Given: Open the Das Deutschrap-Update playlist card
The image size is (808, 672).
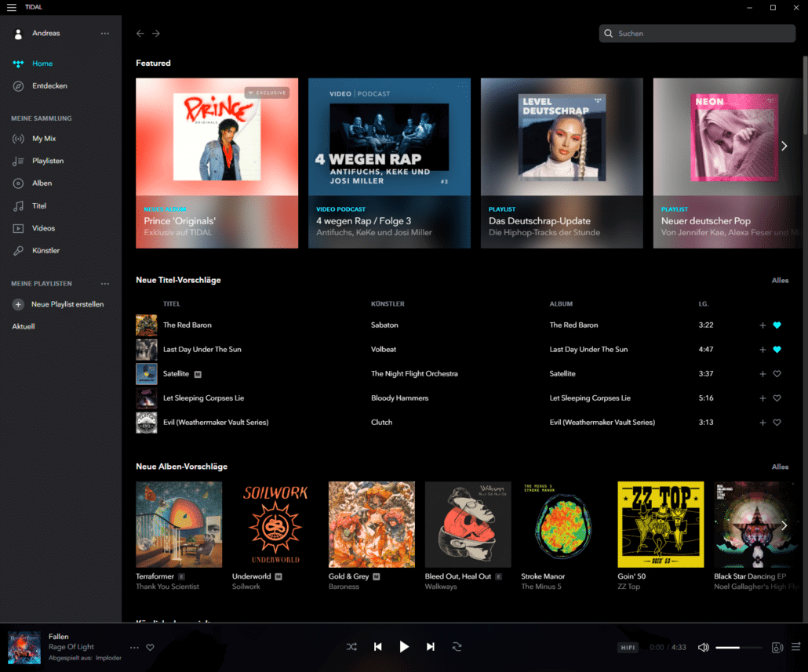Looking at the screenshot, I should [x=562, y=163].
